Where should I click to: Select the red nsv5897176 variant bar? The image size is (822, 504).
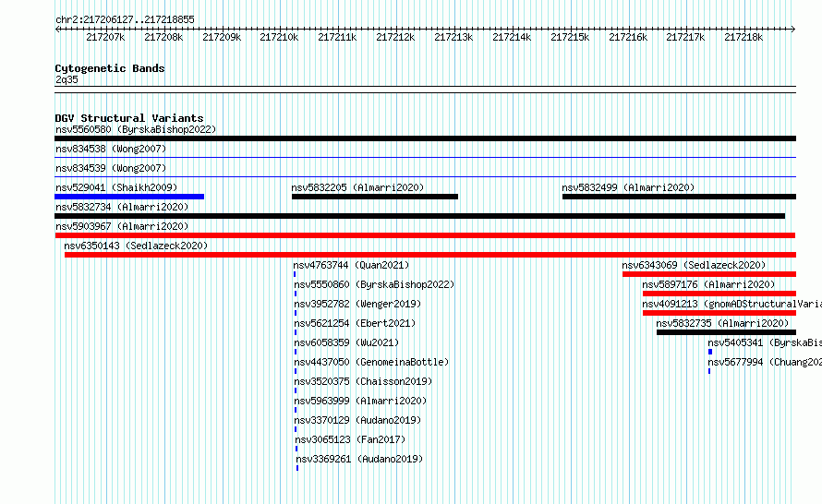[719, 294]
